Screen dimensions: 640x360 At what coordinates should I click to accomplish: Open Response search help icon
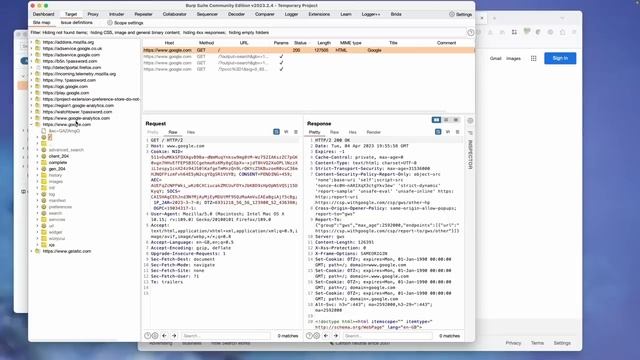point(309,336)
